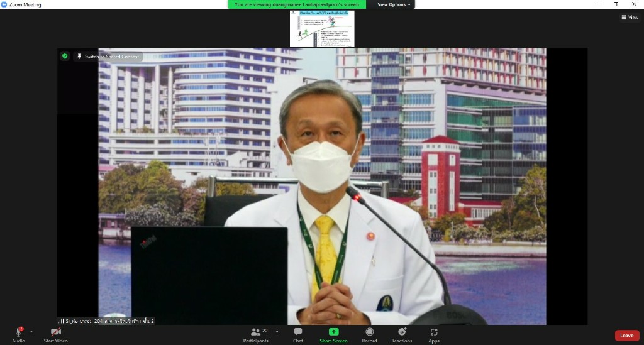Unmute the microphone with the Audio icon
Screen dimensions: 644x345
pos(18,332)
